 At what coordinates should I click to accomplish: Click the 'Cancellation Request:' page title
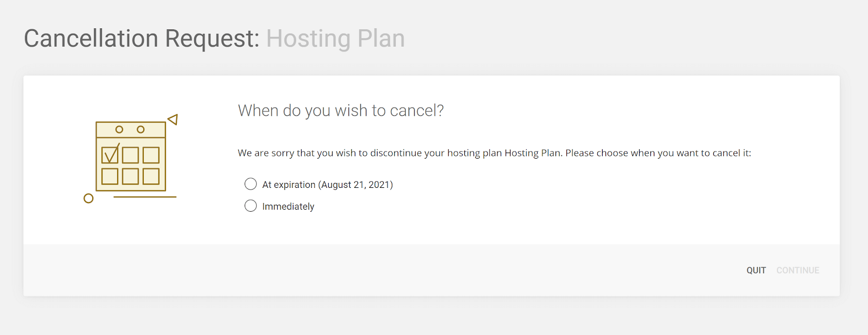pyautogui.click(x=142, y=39)
